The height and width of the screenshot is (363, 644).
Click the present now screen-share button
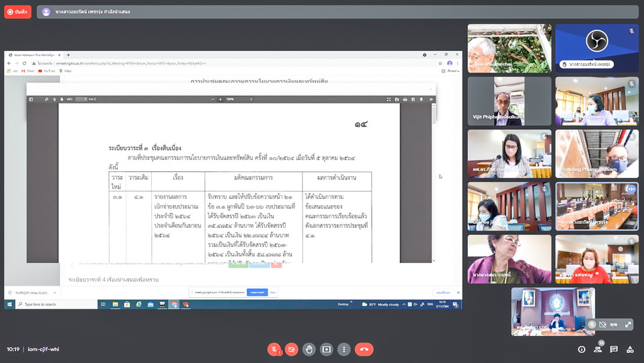[x=327, y=350]
